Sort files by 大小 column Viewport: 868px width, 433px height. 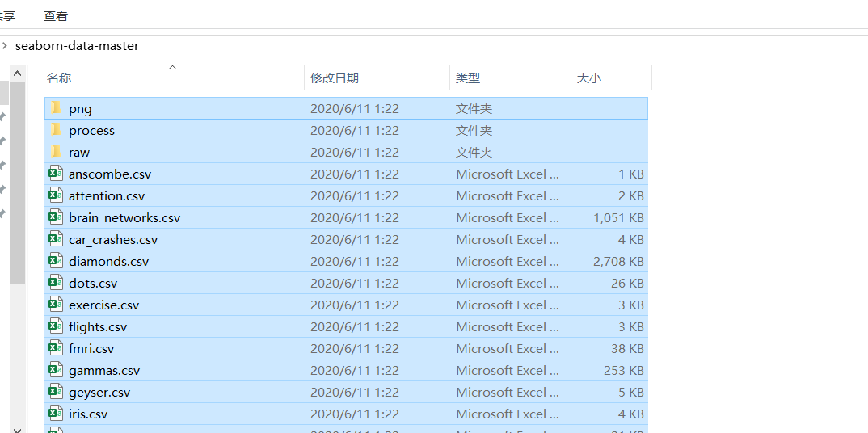pos(589,78)
